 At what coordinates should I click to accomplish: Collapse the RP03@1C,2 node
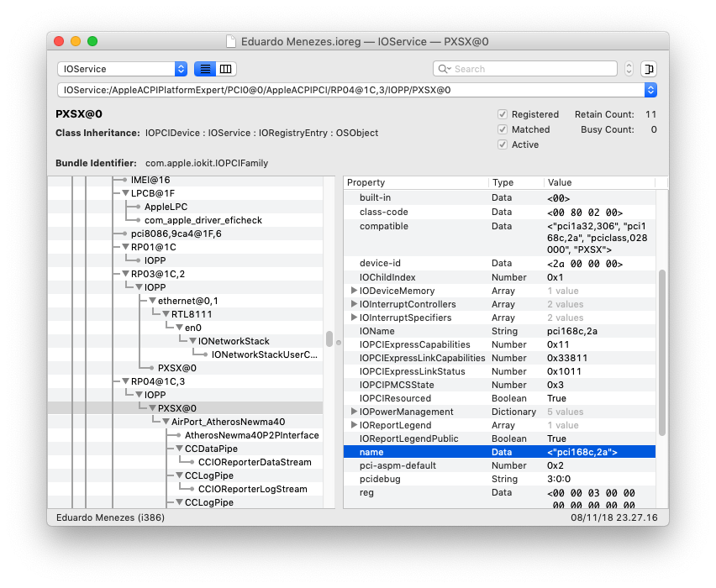(x=125, y=274)
